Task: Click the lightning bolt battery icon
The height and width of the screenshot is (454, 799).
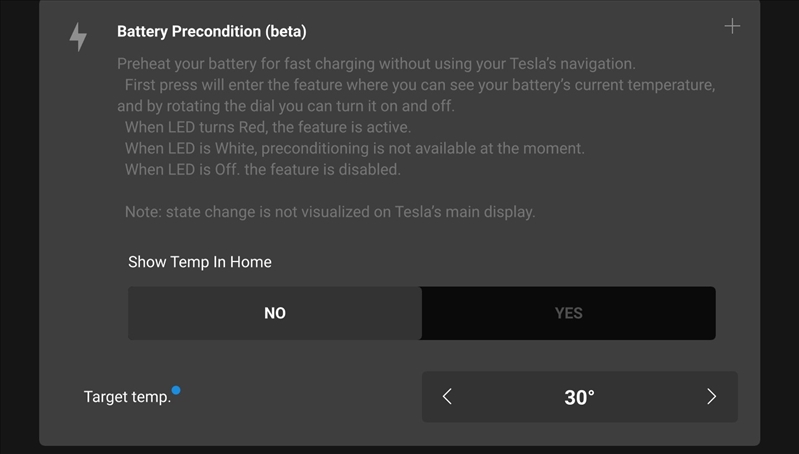Action: click(x=78, y=37)
